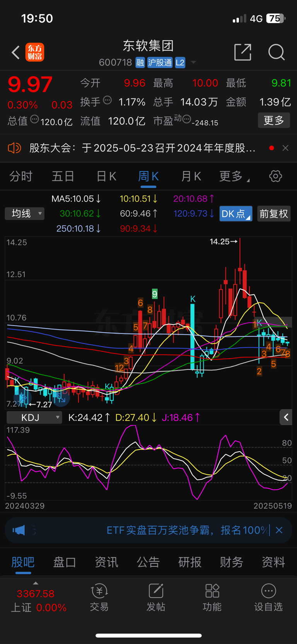Screen dimensions: 297x644
Task: Tap the battery indicator in status bar
Action: click(276, 18)
